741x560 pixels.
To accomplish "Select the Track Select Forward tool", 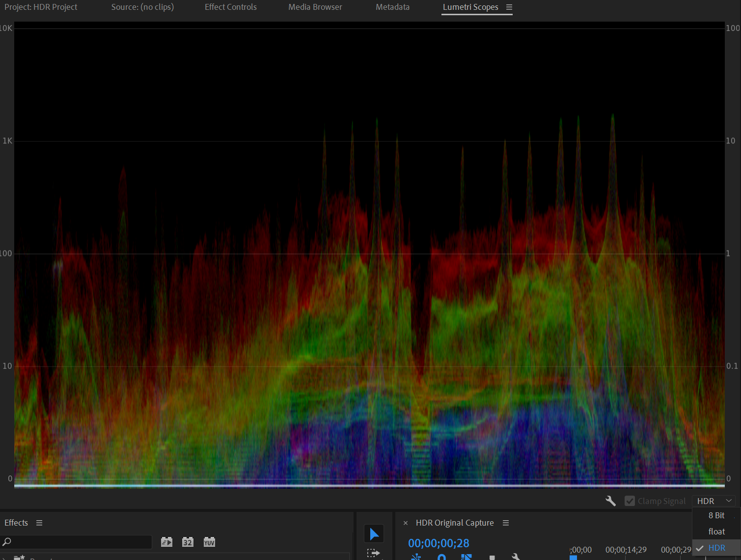I will click(x=374, y=553).
